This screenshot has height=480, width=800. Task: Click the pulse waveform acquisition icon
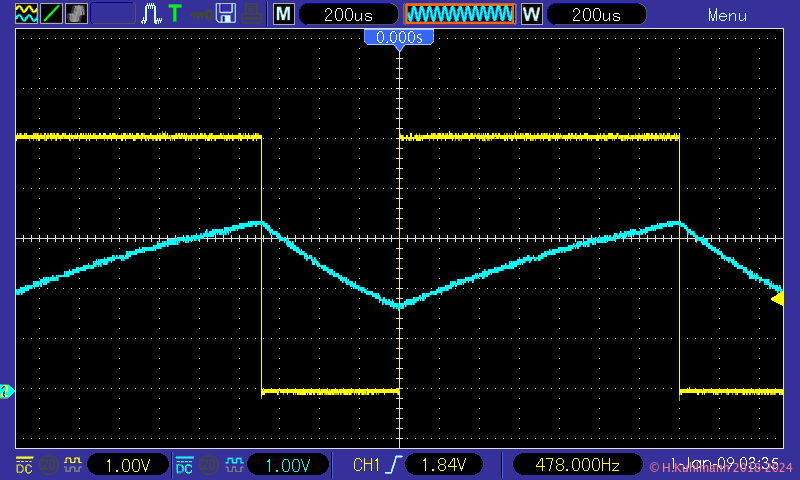[x=152, y=14]
